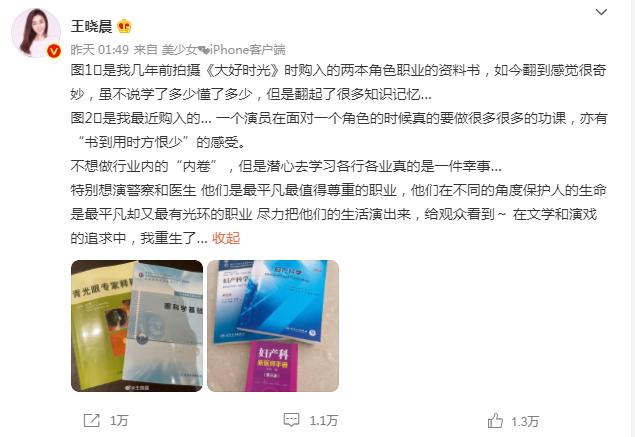Click the gold crown membership badge
The width and height of the screenshot is (635, 437).
click(x=124, y=26)
